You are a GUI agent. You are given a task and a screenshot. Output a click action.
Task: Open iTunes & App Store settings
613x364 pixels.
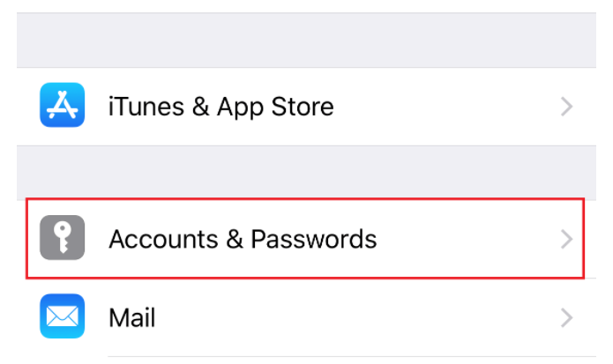[x=221, y=108]
